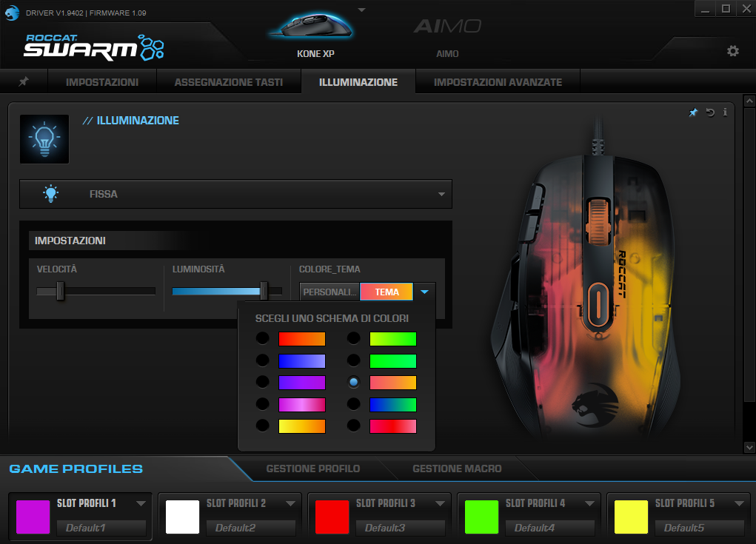The width and height of the screenshot is (756, 544).
Task: Pick the red-orange gradient swatch
Action: (302, 339)
